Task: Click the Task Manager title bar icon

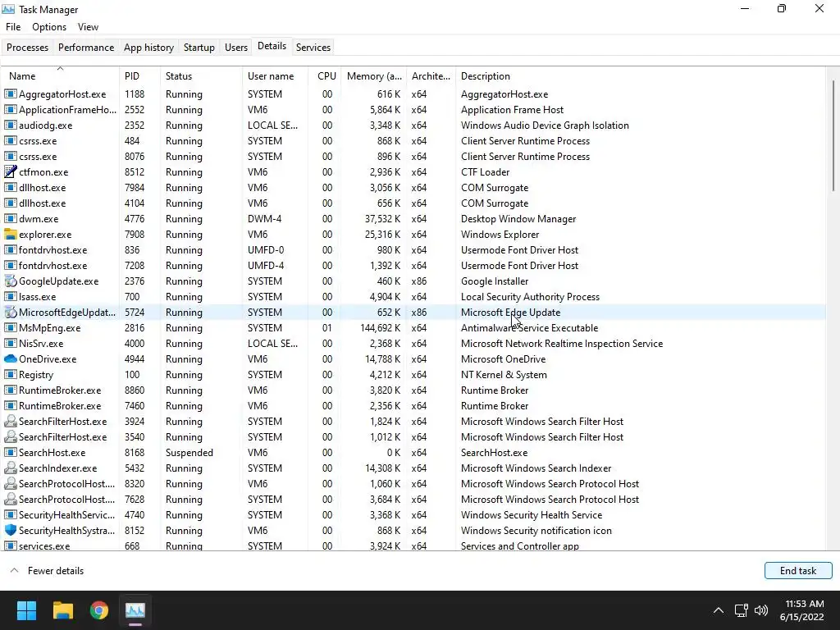Action: (8, 9)
